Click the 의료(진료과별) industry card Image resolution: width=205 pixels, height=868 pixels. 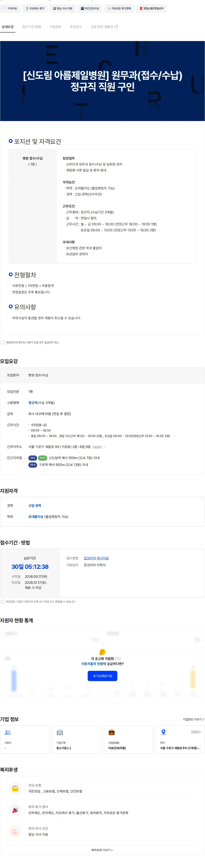click(128, 739)
